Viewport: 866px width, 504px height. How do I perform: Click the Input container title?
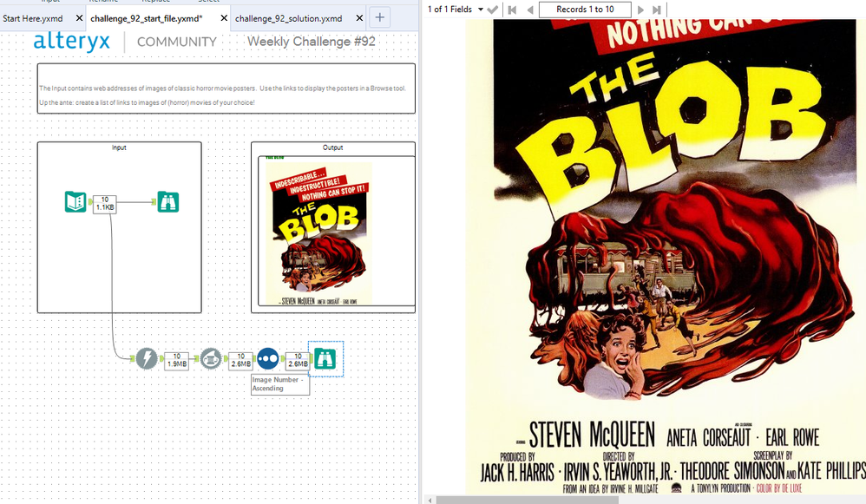coord(119,147)
